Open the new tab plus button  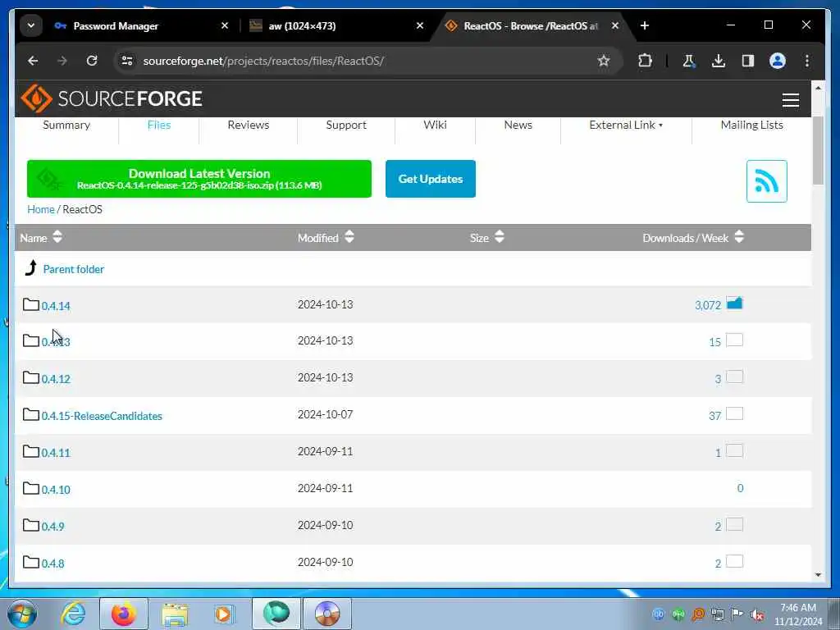point(645,25)
